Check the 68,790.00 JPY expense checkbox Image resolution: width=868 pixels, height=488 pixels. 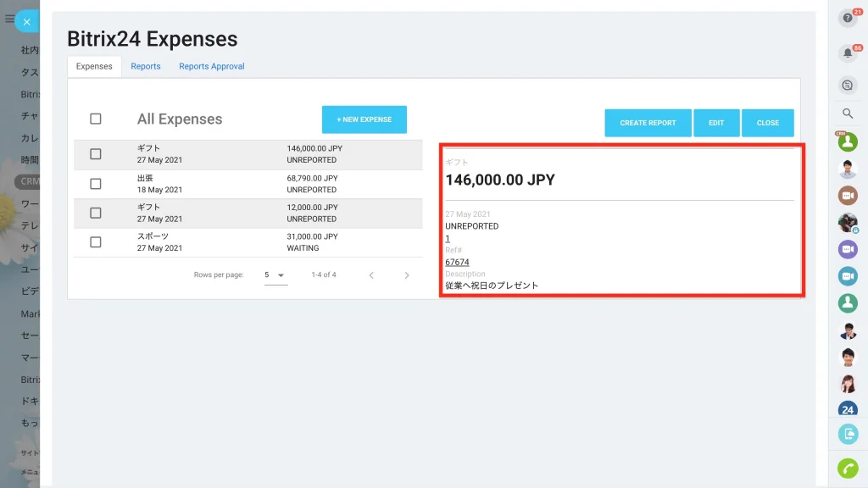pos(96,184)
